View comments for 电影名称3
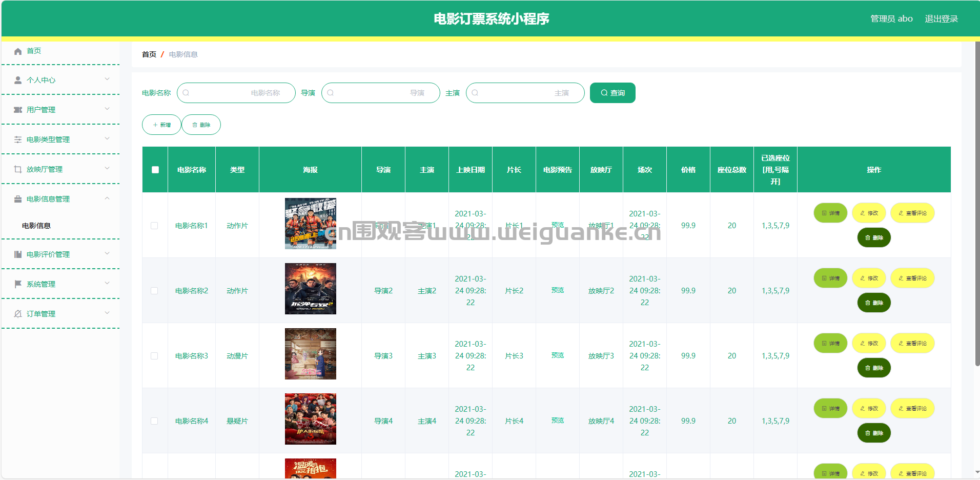The image size is (980, 480). point(912,343)
